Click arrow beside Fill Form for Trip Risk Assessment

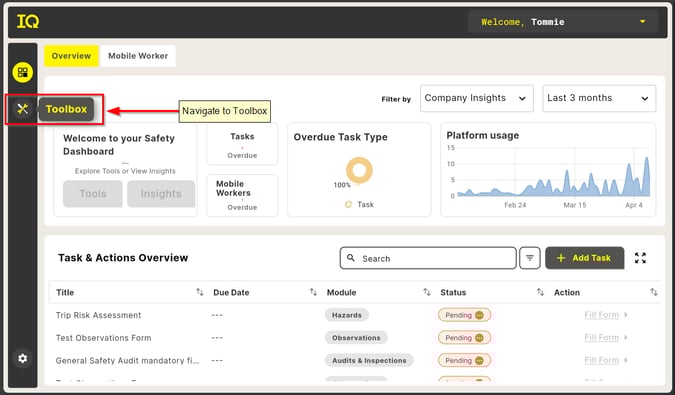625,315
